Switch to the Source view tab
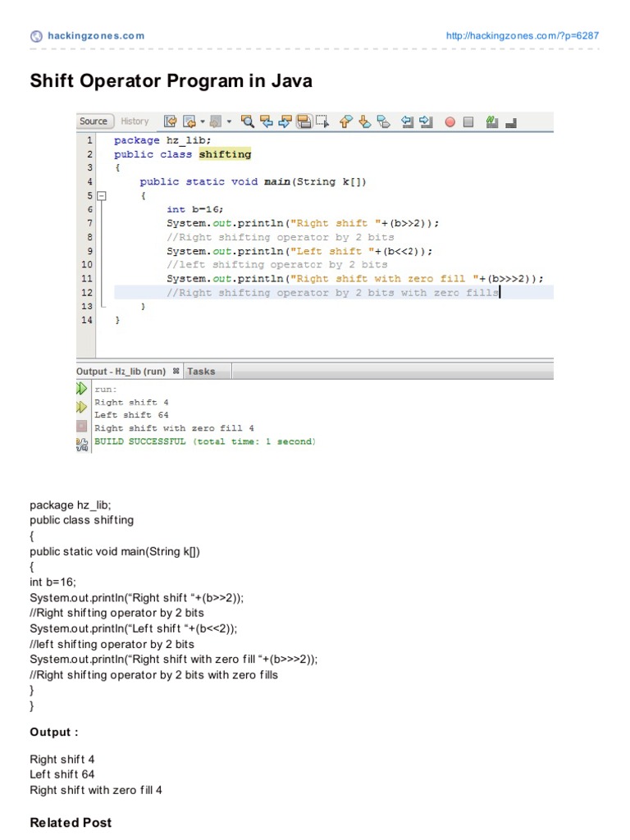The width and height of the screenshot is (630, 840). click(x=94, y=121)
